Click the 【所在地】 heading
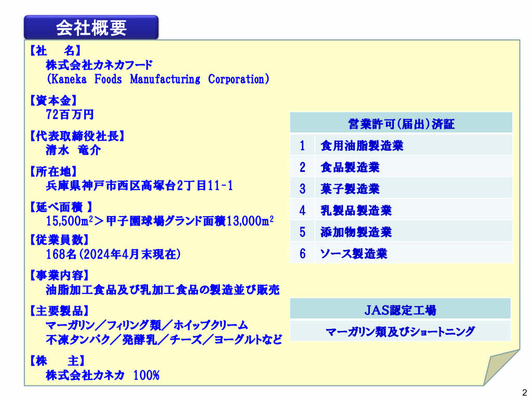 click(54, 171)
